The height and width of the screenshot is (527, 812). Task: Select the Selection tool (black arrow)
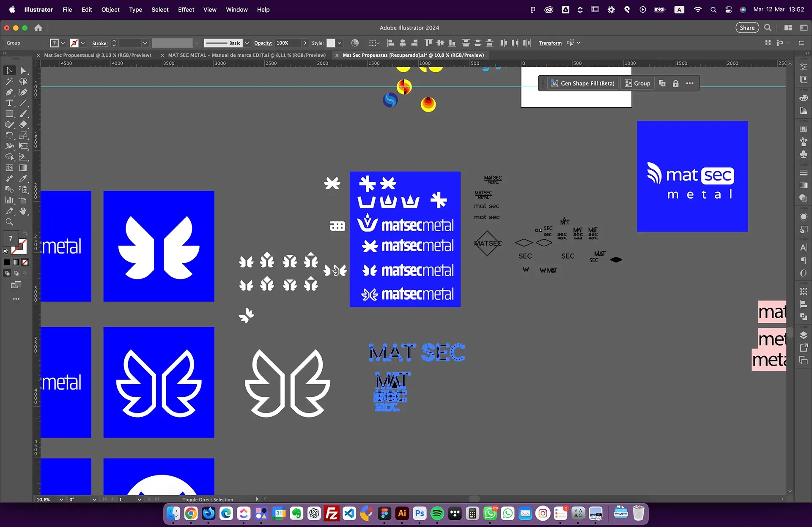(9, 71)
